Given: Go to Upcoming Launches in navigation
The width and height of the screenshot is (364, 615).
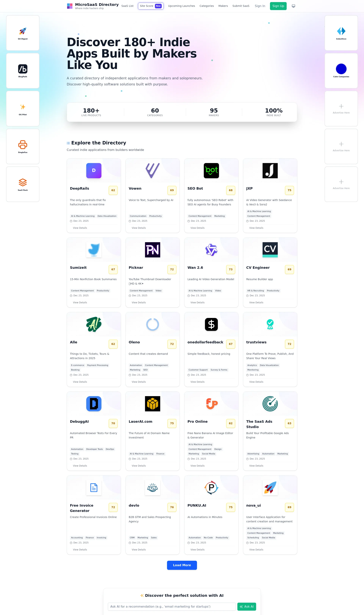Looking at the screenshot, I should click(x=181, y=6).
